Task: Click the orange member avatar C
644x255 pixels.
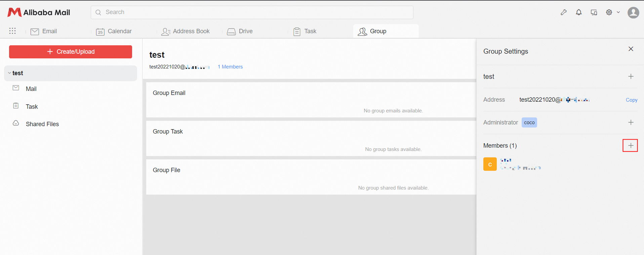Action: (x=490, y=164)
